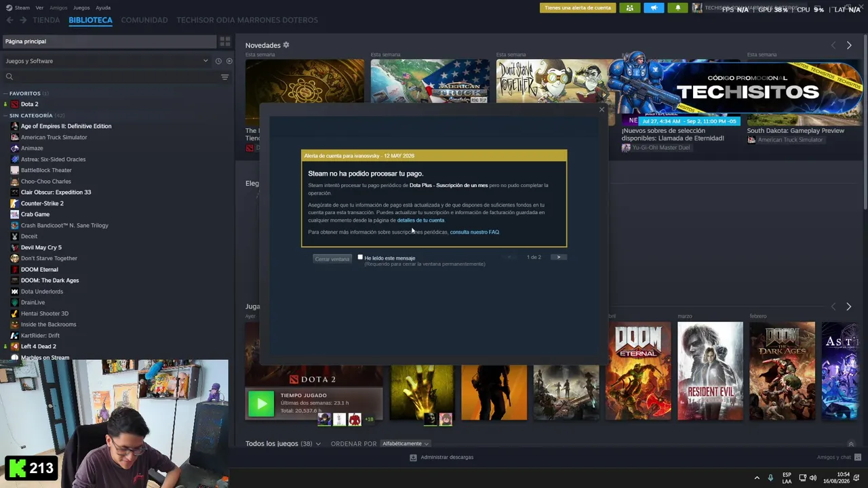Open the Ver menu
868x488 pixels.
[x=40, y=8]
